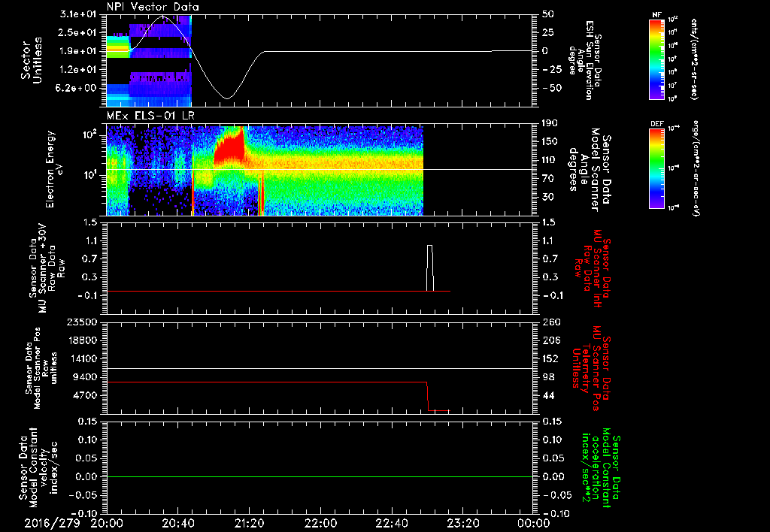Click the '70' scanner angle tick label
The height and width of the screenshot is (532, 770).
click(x=547, y=178)
